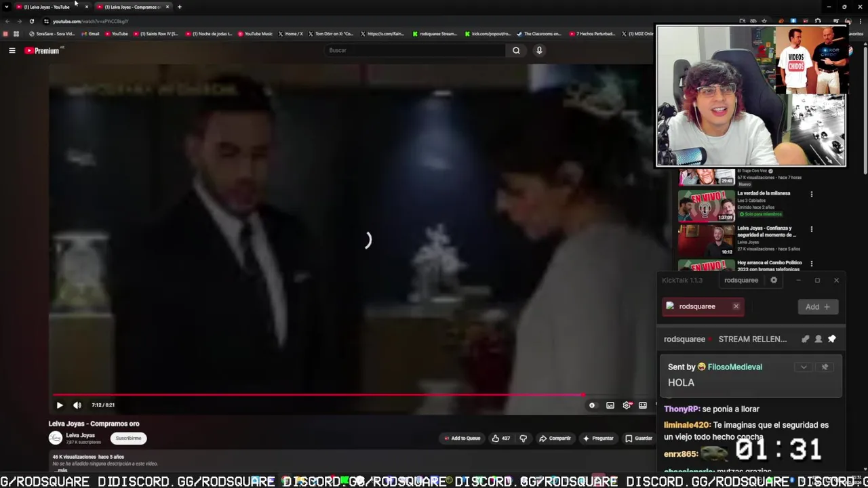Screen dimensions: 868x488
Task: Click the Preguntar button
Action: tap(597, 439)
